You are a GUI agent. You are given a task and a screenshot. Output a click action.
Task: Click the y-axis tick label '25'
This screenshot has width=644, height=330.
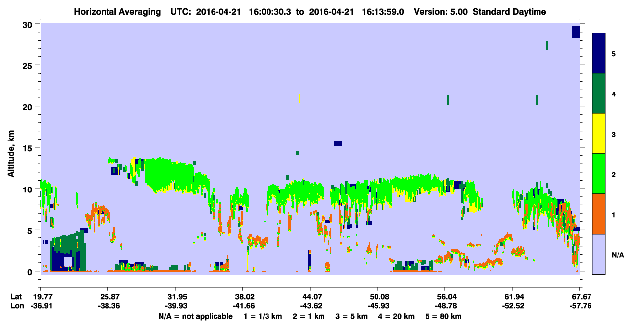pos(29,66)
